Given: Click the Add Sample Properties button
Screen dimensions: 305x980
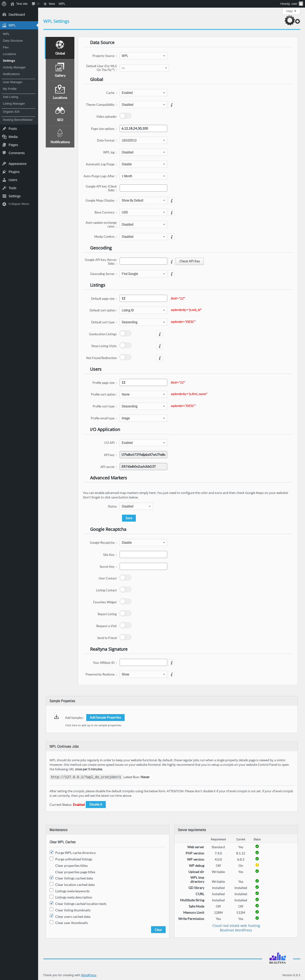Looking at the screenshot, I should [x=105, y=717].
